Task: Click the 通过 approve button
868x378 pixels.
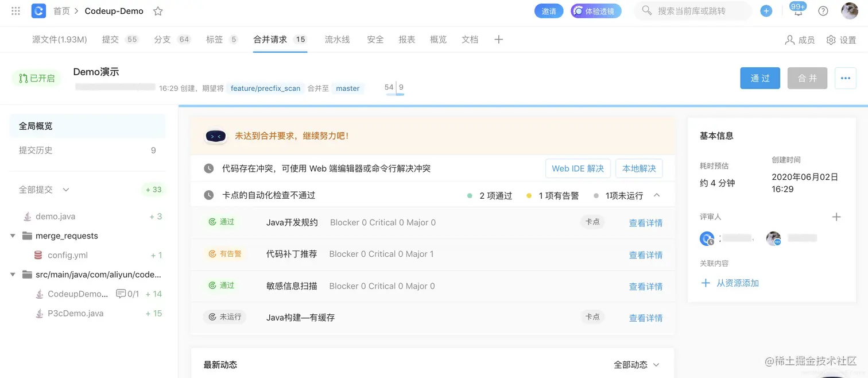Action: [760, 78]
